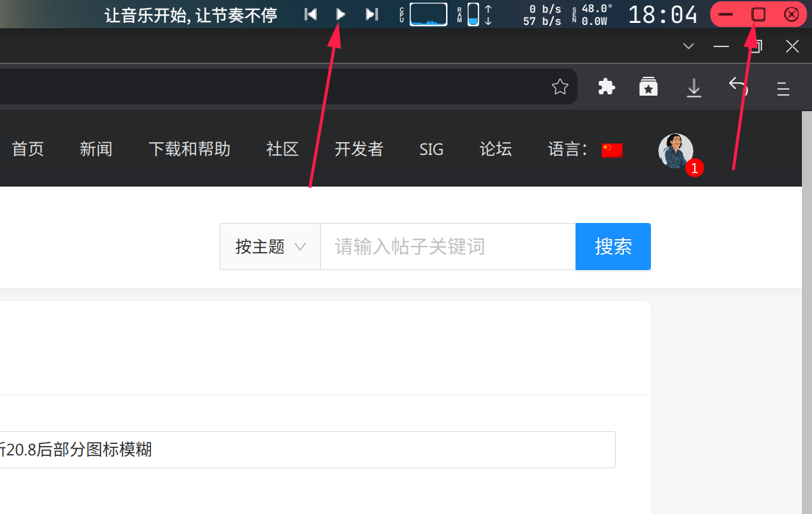Viewport: 812px width, 514px height.
Task: Open the 下载和帮助 menu
Action: 189,149
